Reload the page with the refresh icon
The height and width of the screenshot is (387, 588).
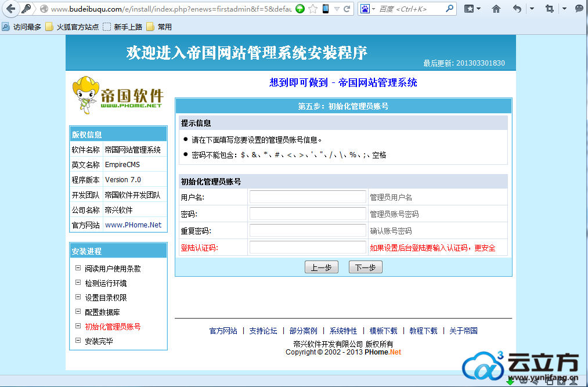point(347,9)
